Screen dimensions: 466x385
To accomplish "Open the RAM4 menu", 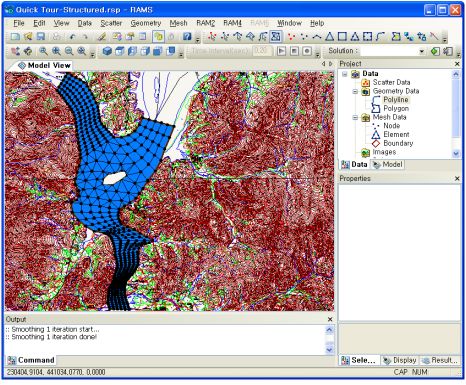I will 232,23.
